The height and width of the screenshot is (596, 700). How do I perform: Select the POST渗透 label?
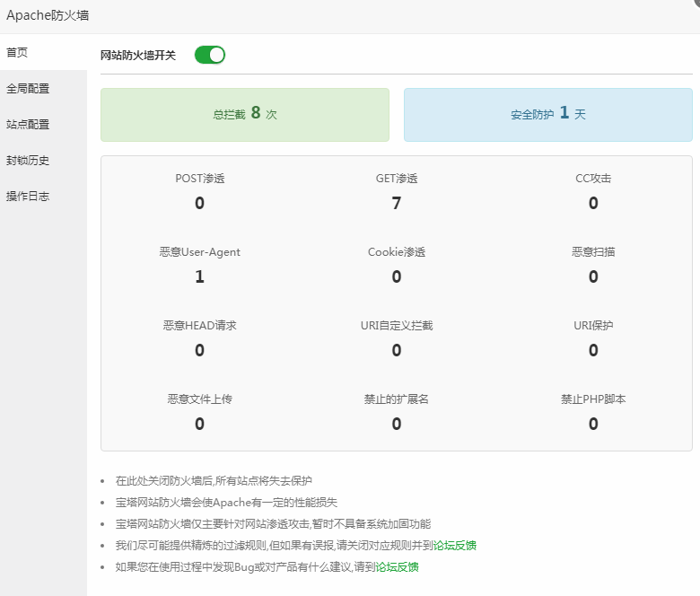click(x=199, y=178)
